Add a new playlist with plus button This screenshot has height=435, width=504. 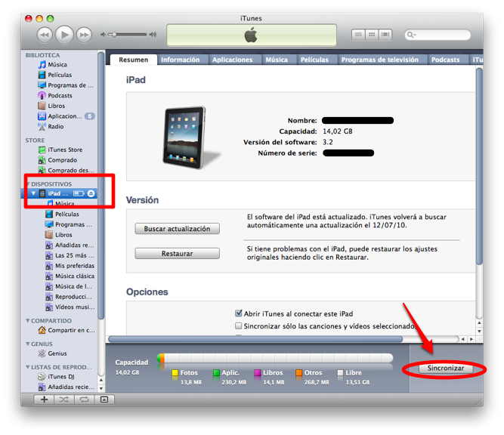(44, 400)
